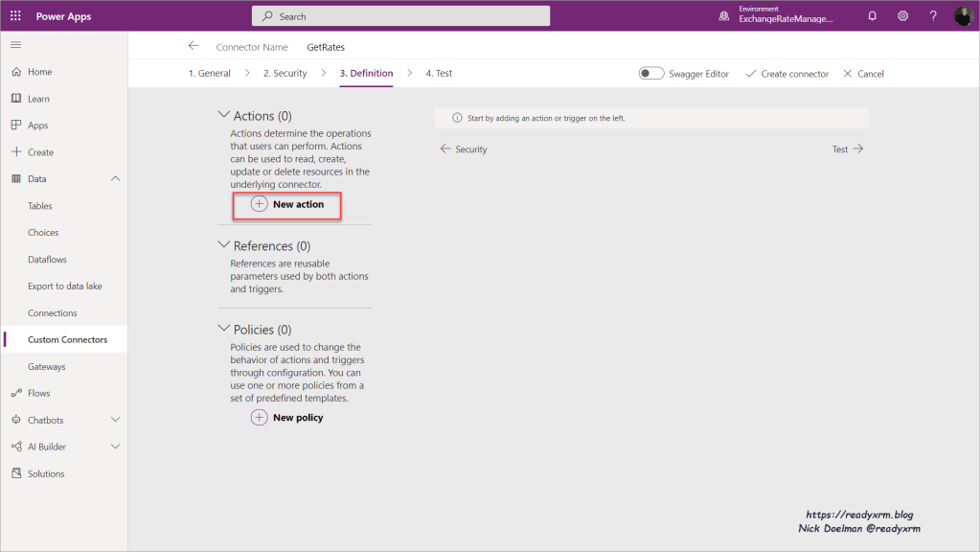Switch to the 1. General step tab
Image resolution: width=980 pixels, height=552 pixels.
209,74
